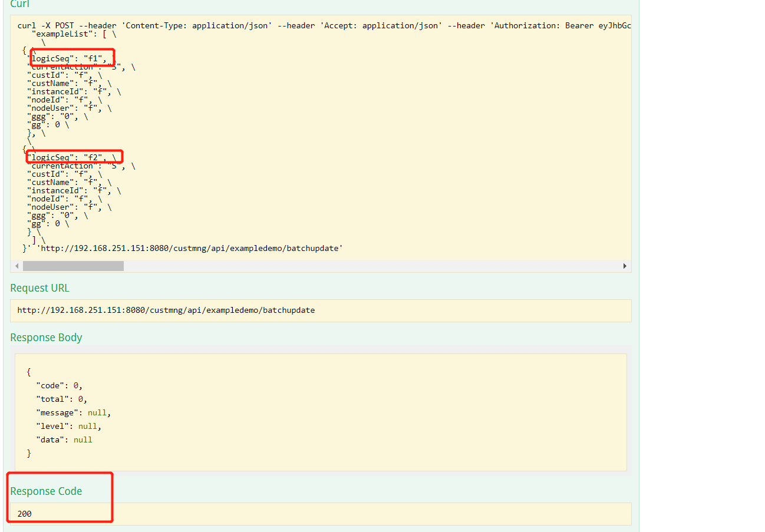
Task: Select the Request URL batchupdate address text
Action: pyautogui.click(x=166, y=310)
